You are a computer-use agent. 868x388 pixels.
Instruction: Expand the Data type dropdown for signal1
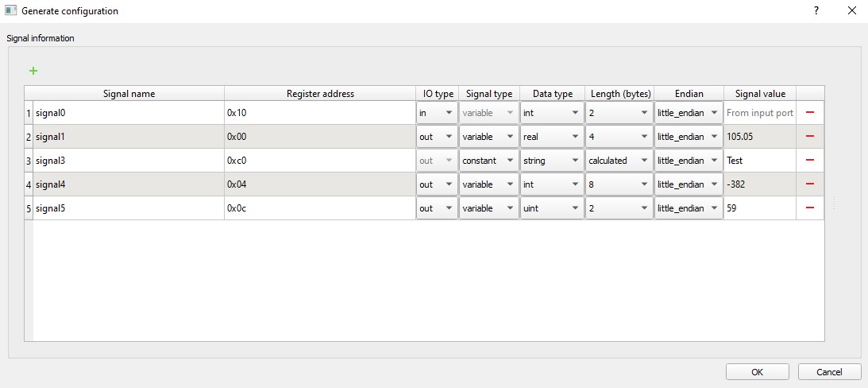tap(552, 137)
